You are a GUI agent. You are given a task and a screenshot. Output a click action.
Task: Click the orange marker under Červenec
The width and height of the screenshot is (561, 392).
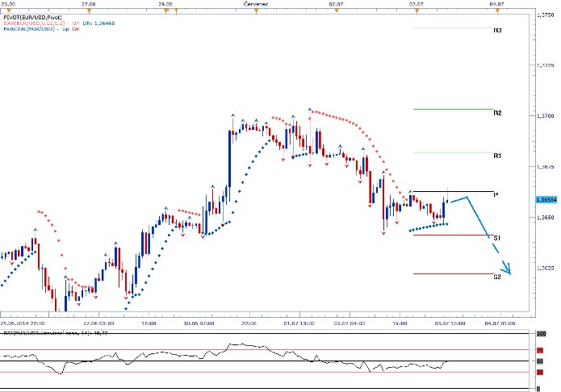[x=256, y=10]
